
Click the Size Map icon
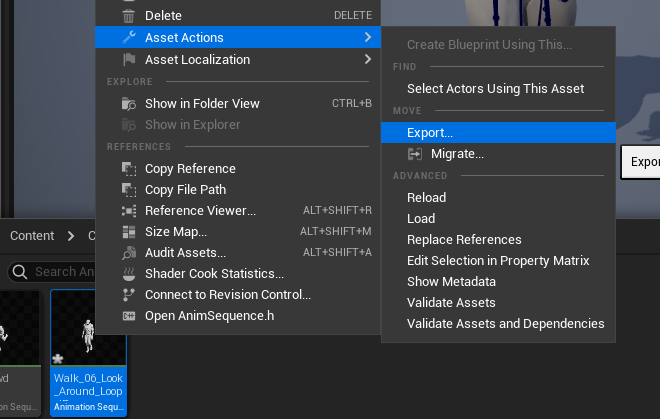click(x=128, y=231)
